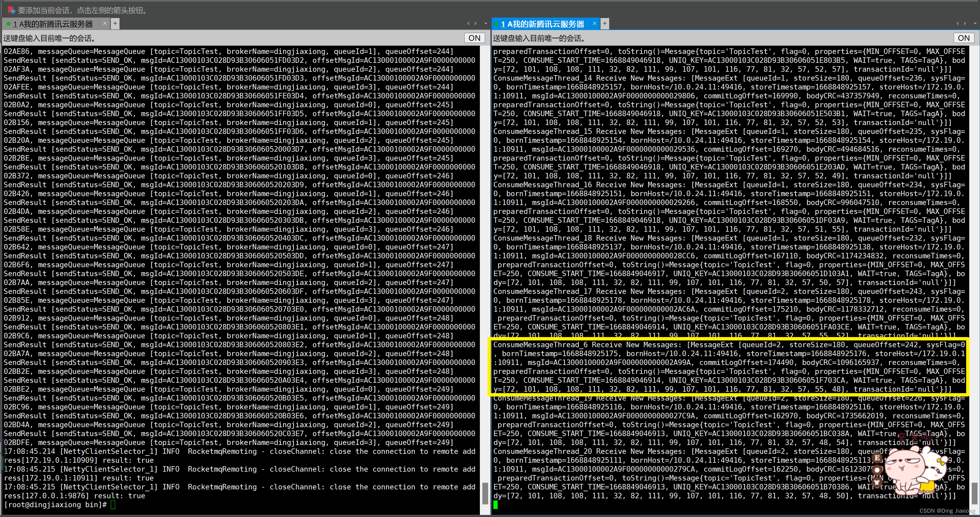Click the left terminal shell prompt cursor
980x517 pixels.
(x=113, y=505)
